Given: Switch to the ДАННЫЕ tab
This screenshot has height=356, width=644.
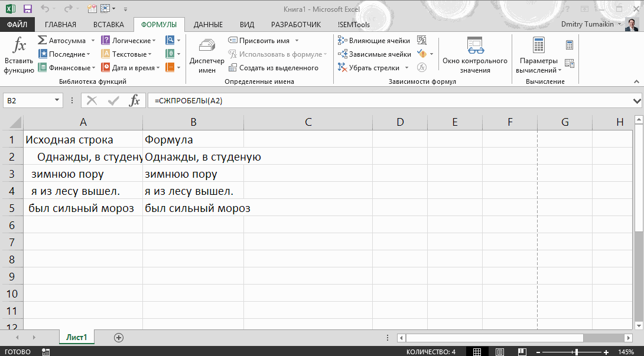Looking at the screenshot, I should click(x=208, y=25).
